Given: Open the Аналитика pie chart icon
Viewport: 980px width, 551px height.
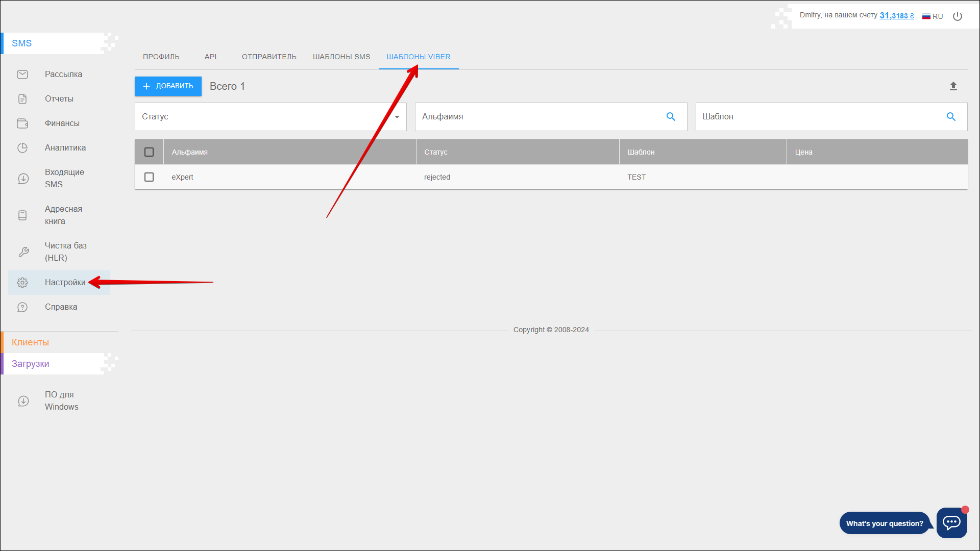Looking at the screenshot, I should (x=22, y=148).
